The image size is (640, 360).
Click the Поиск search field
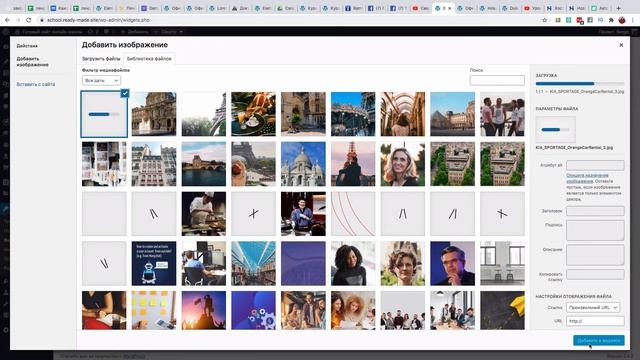[x=497, y=80]
